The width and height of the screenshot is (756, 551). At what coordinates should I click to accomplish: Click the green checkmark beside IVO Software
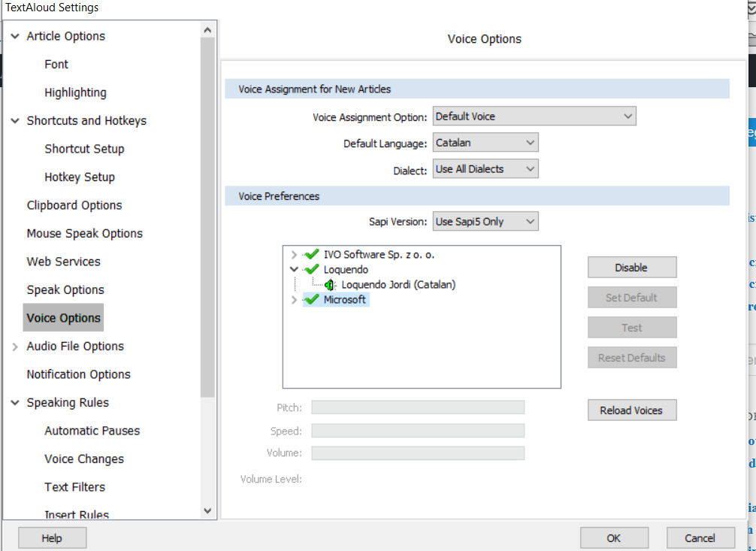[311, 255]
